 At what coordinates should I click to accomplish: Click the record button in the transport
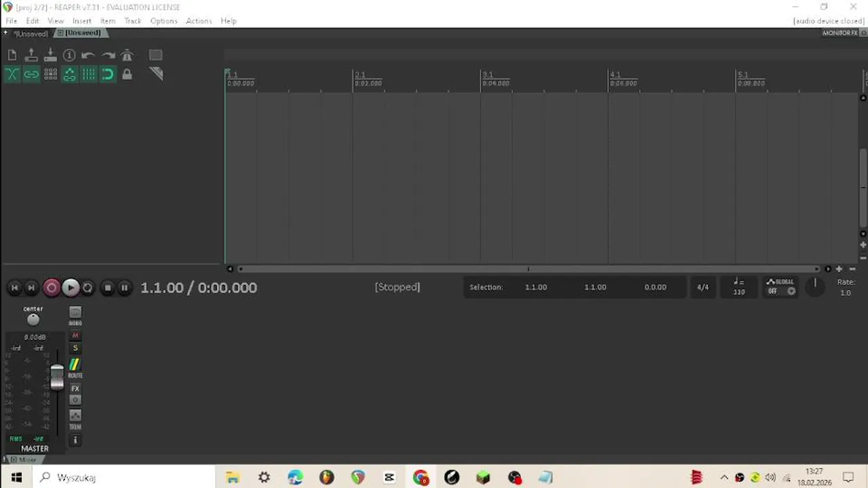point(52,288)
